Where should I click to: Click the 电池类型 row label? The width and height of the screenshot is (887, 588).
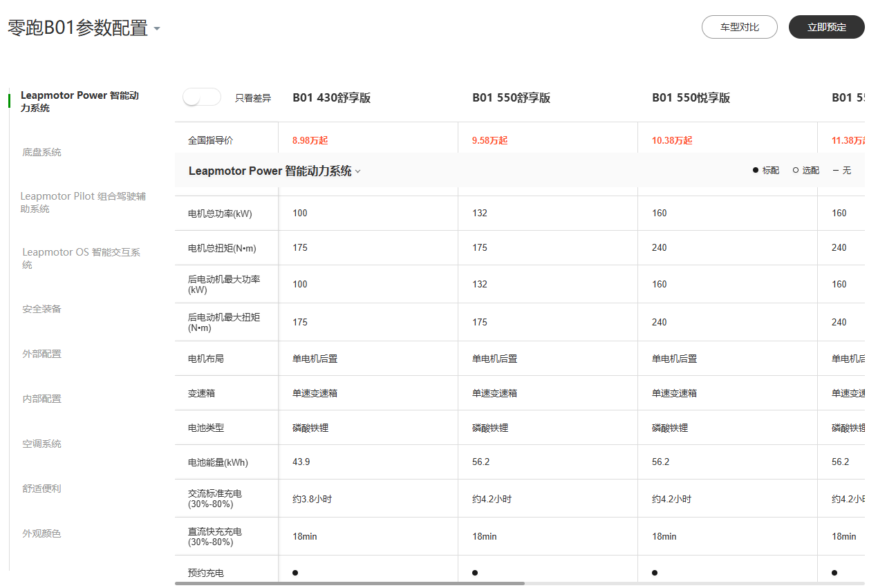coord(206,428)
